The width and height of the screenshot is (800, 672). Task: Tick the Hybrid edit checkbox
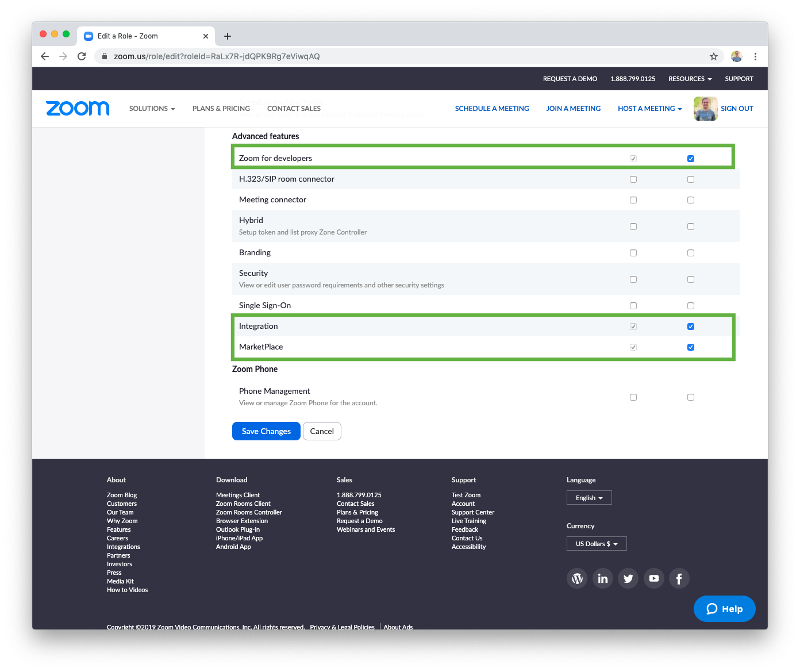(x=691, y=226)
